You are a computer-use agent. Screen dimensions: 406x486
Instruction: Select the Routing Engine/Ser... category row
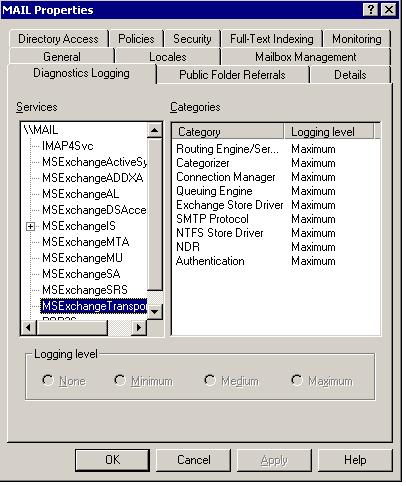click(x=256, y=149)
